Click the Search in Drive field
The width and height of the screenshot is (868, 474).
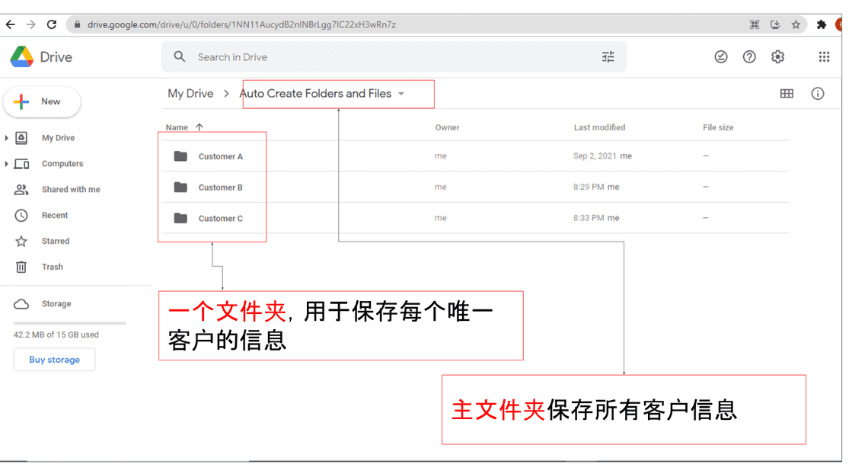point(381,57)
